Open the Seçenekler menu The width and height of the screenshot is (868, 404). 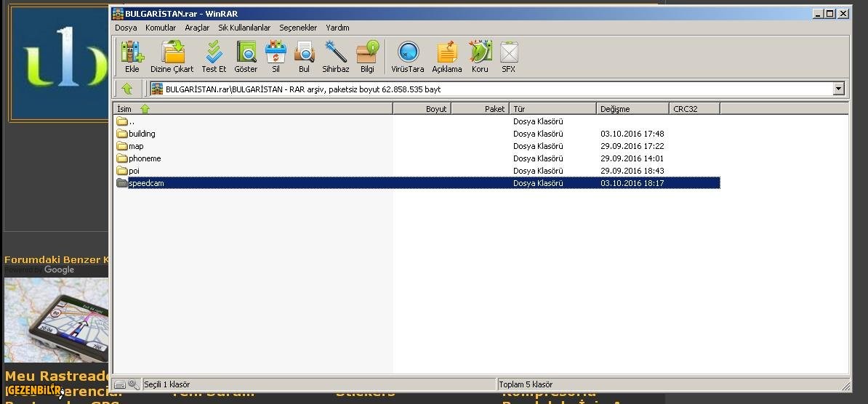pos(298,28)
